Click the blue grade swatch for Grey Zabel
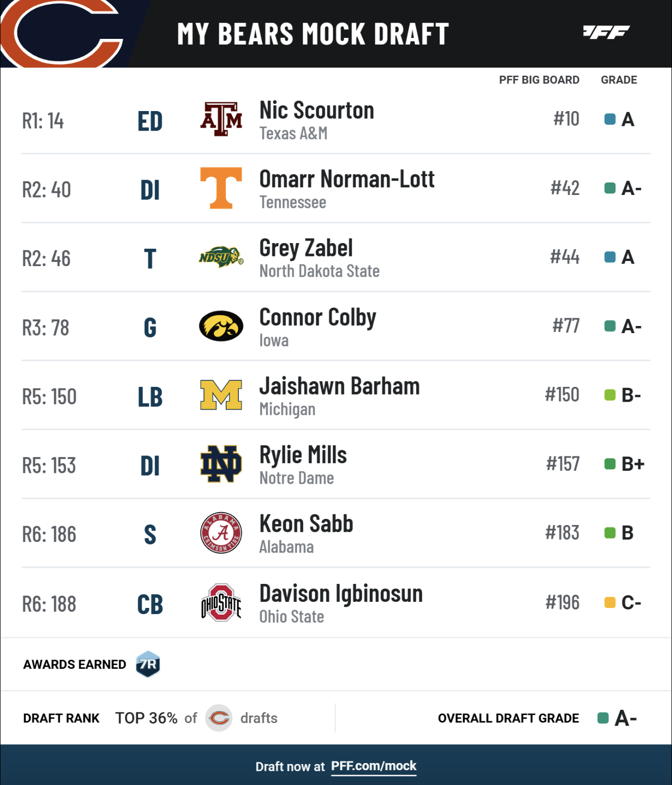The image size is (672, 785). pos(610,257)
